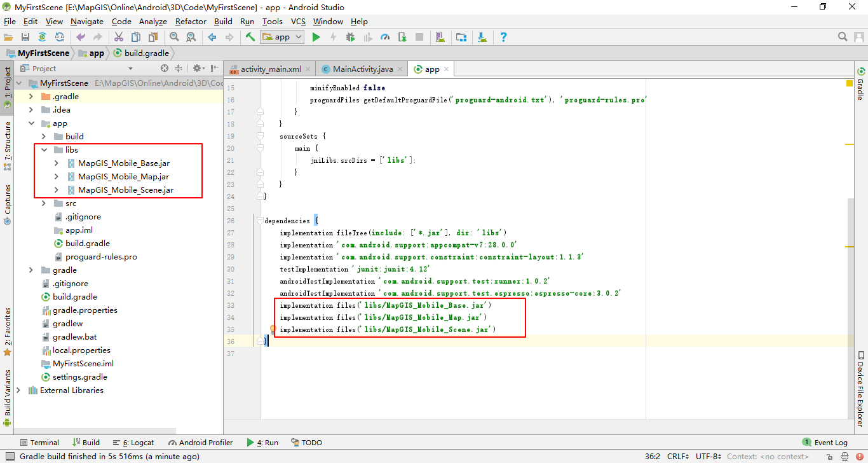This screenshot has height=463, width=868.
Task: Collapse the app module node
Action: (x=31, y=123)
